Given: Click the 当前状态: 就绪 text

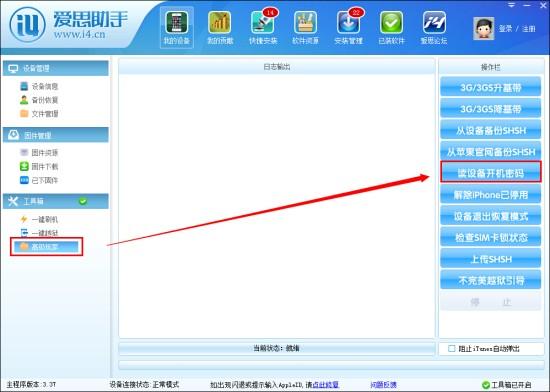Looking at the screenshot, I should 276,348.
